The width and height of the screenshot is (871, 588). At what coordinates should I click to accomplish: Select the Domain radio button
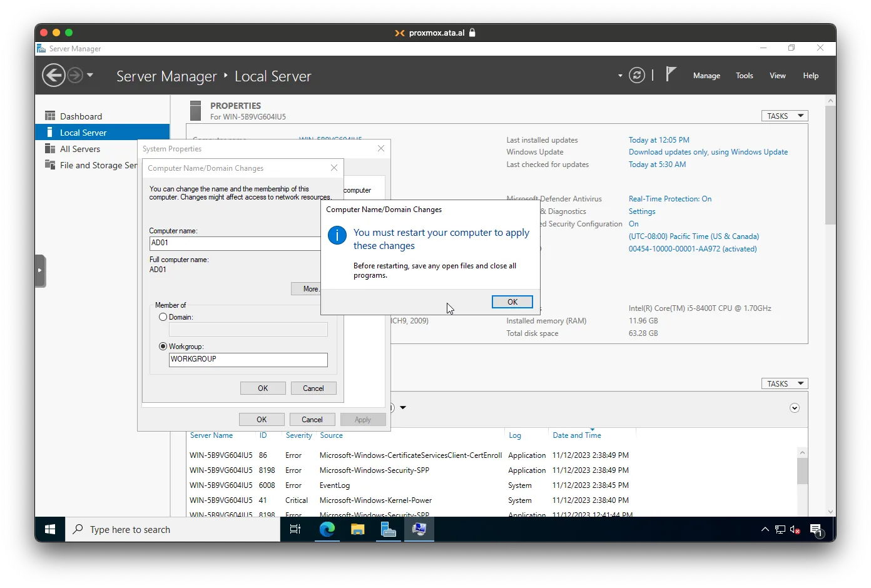[163, 317]
